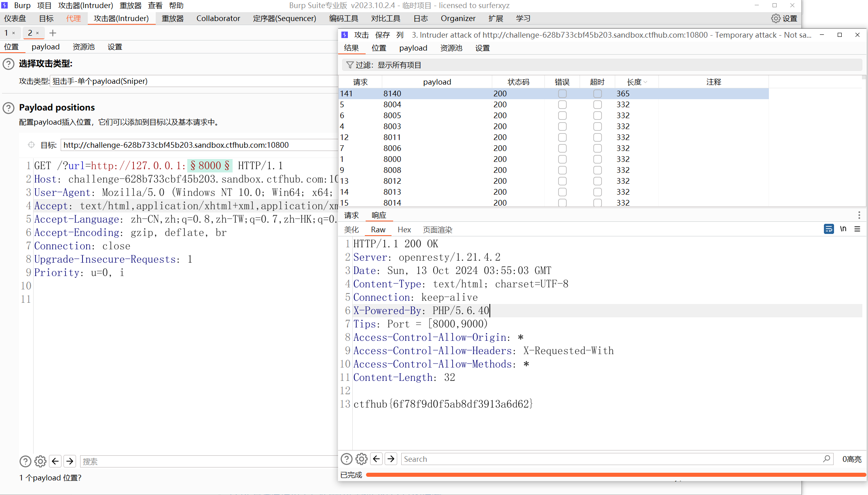The width and height of the screenshot is (868, 495).
Task: Open the 保存 menu in attack window
Action: [382, 35]
